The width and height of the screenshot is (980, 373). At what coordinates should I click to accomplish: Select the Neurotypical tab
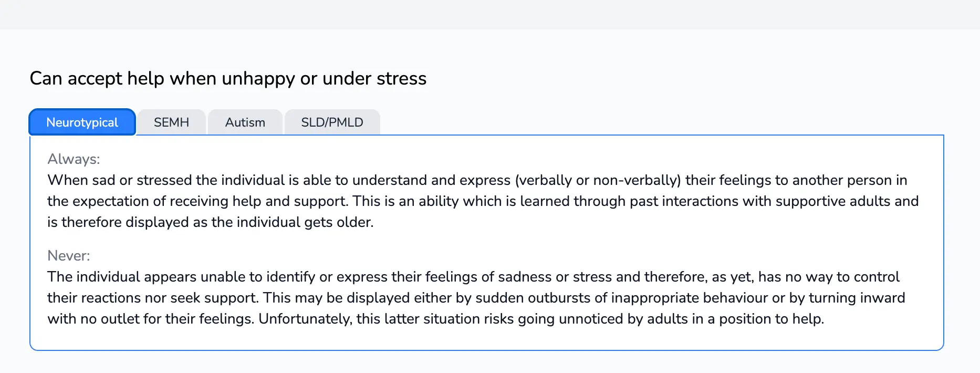pos(82,122)
